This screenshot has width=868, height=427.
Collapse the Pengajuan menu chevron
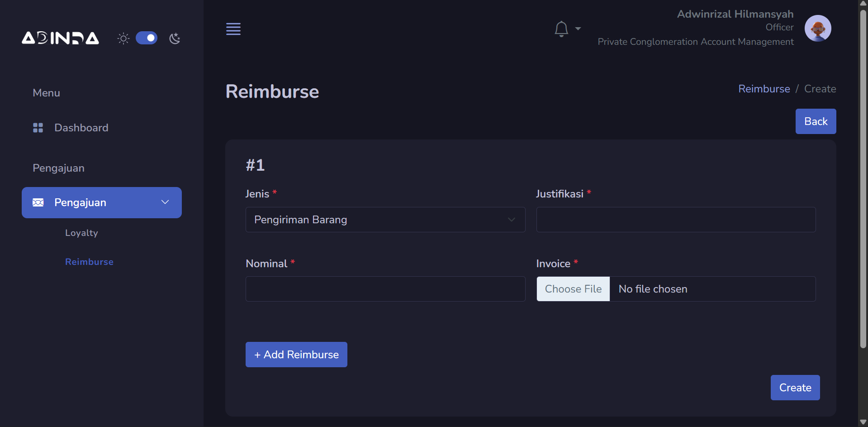pyautogui.click(x=165, y=202)
